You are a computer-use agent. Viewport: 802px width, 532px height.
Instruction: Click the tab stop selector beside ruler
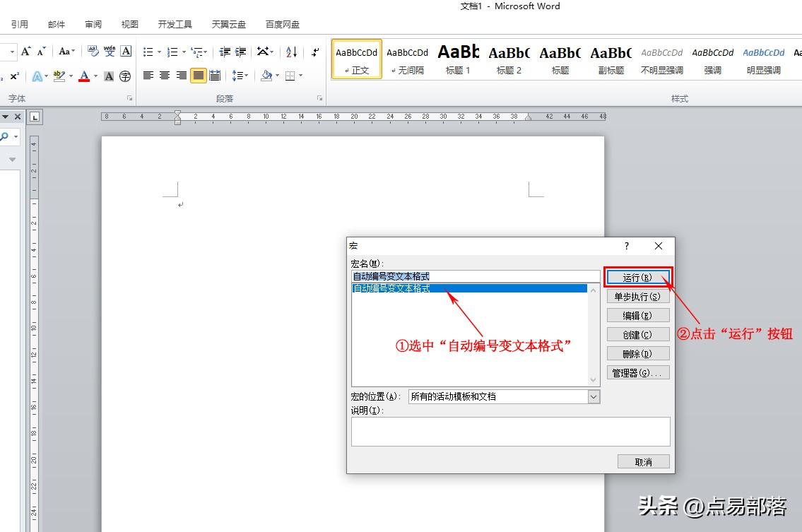click(x=35, y=117)
